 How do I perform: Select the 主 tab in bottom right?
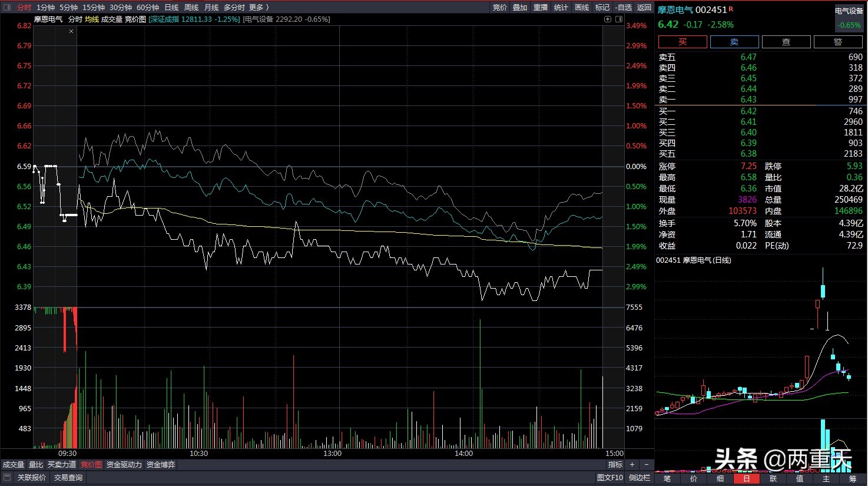tap(826, 478)
